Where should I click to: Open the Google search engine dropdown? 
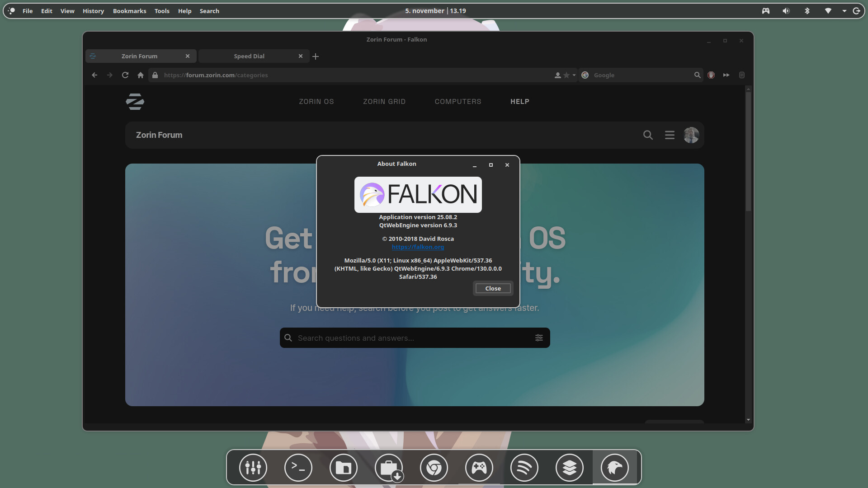pyautogui.click(x=585, y=75)
